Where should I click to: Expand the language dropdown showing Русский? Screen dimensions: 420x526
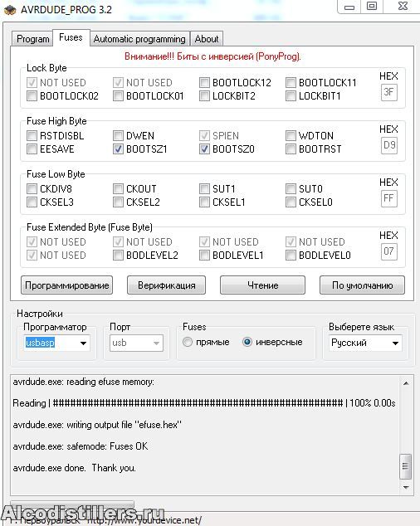point(365,343)
